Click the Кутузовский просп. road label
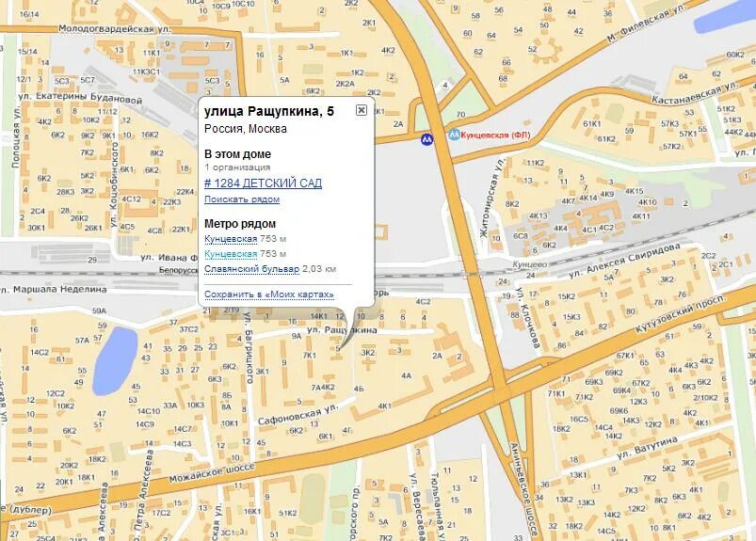756x541 pixels. [x=681, y=313]
